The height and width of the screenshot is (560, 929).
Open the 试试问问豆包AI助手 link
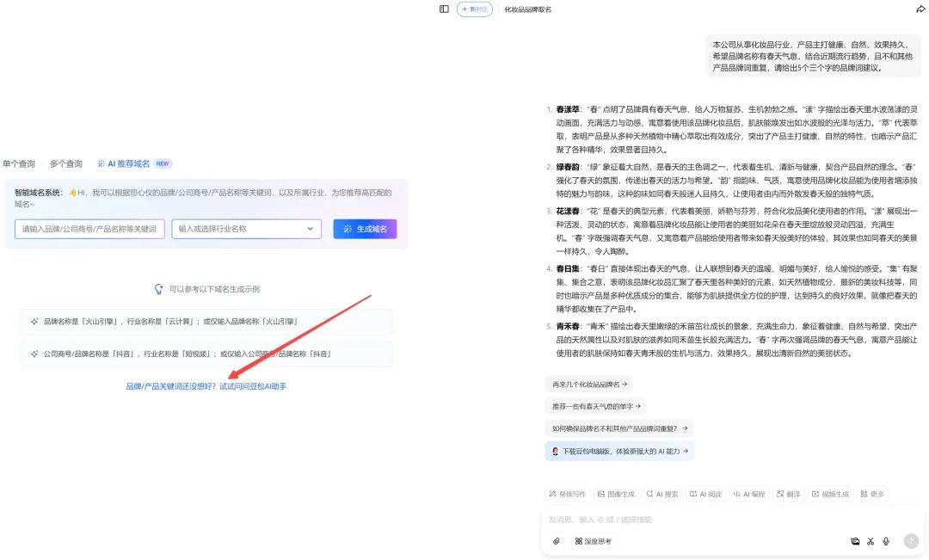[253, 386]
